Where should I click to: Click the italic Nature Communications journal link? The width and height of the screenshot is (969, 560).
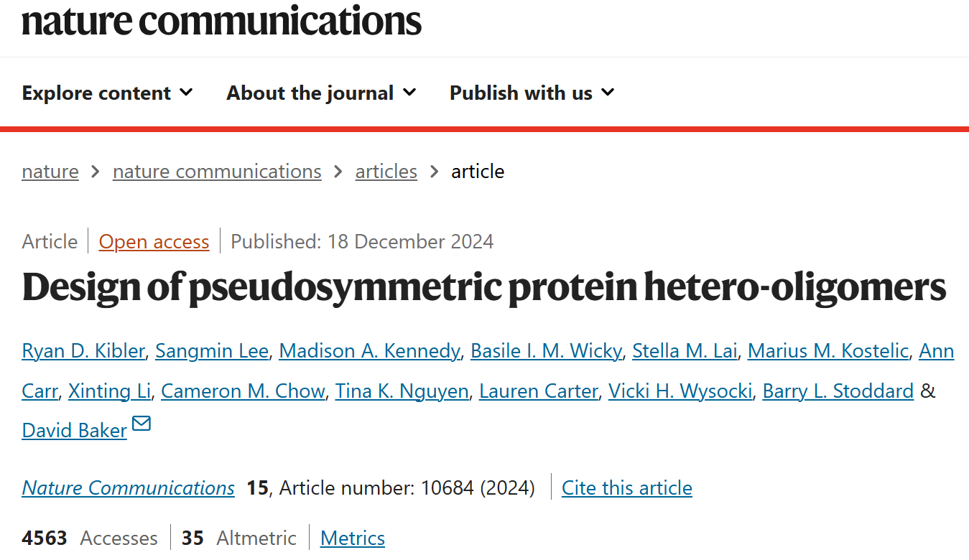129,488
